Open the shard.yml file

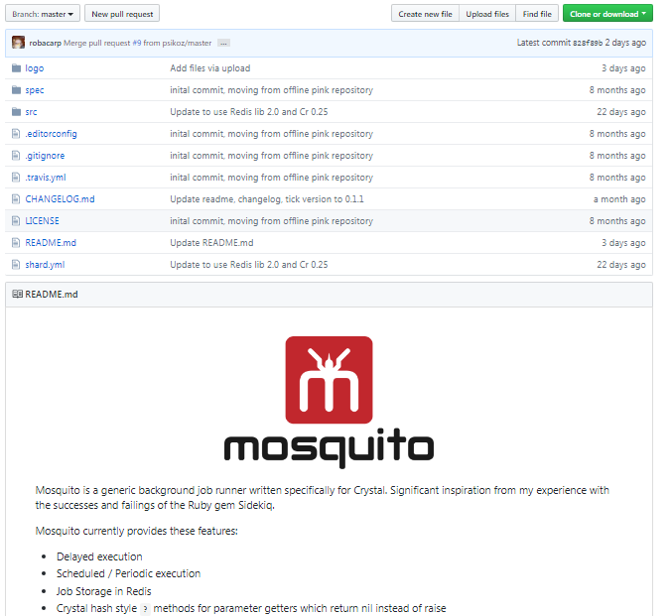pos(45,265)
